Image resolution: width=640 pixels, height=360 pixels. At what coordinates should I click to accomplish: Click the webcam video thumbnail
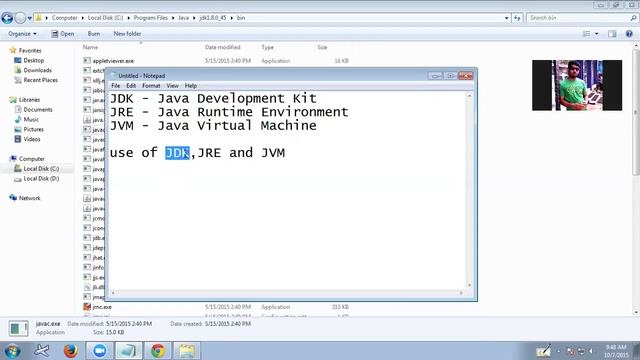(577, 85)
